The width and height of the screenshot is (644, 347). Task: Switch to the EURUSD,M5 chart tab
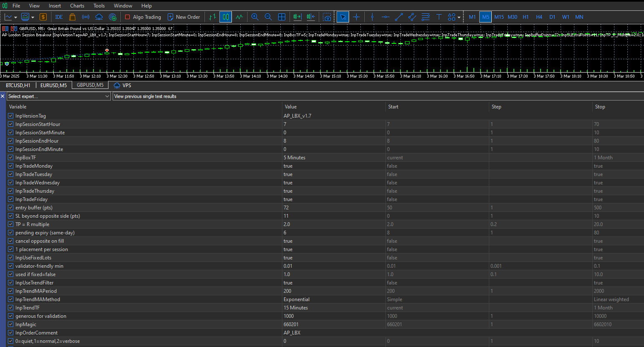(x=53, y=85)
